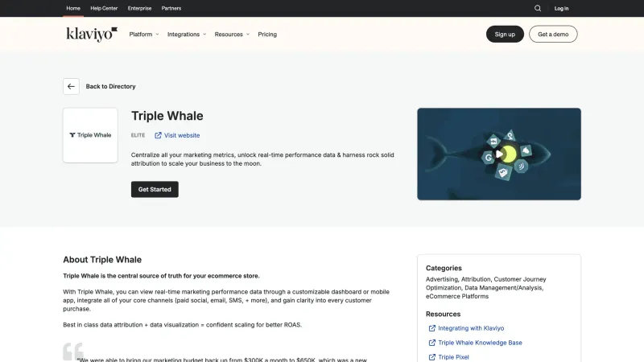Click the back arrow icon button
This screenshot has width=644, height=362.
[71, 87]
